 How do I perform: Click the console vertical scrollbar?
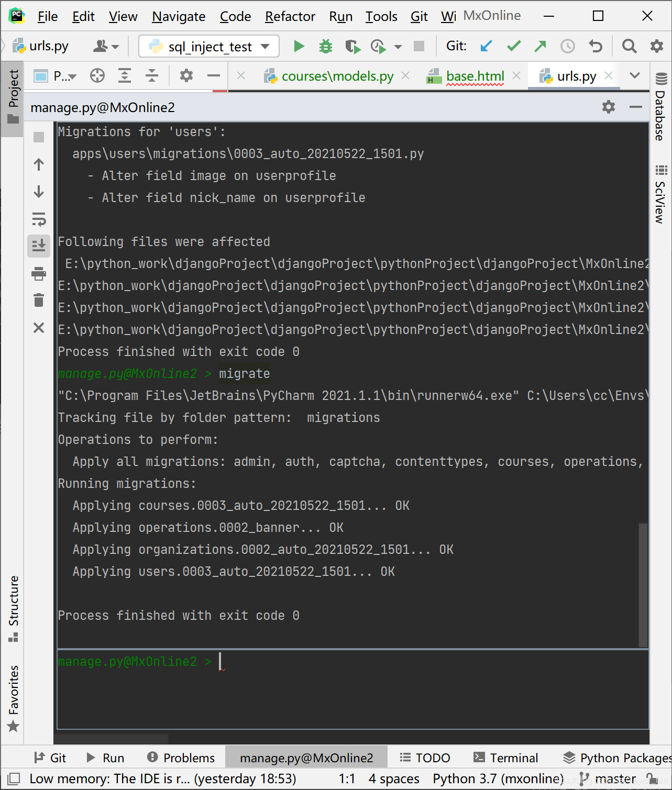point(643,585)
